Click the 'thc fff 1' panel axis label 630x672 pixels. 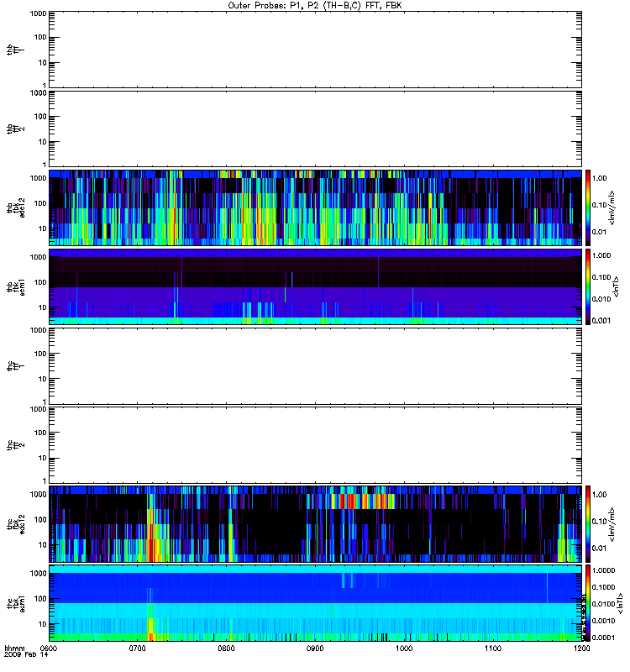click(x=15, y=366)
